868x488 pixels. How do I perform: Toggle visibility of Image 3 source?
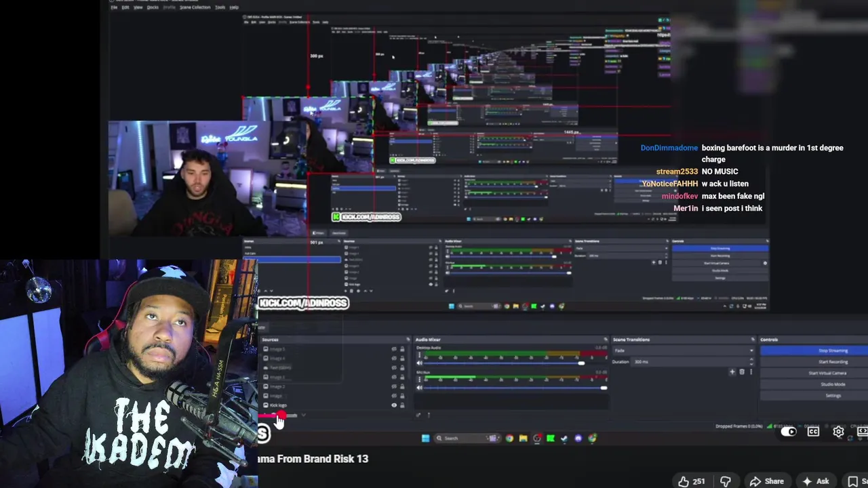point(394,377)
